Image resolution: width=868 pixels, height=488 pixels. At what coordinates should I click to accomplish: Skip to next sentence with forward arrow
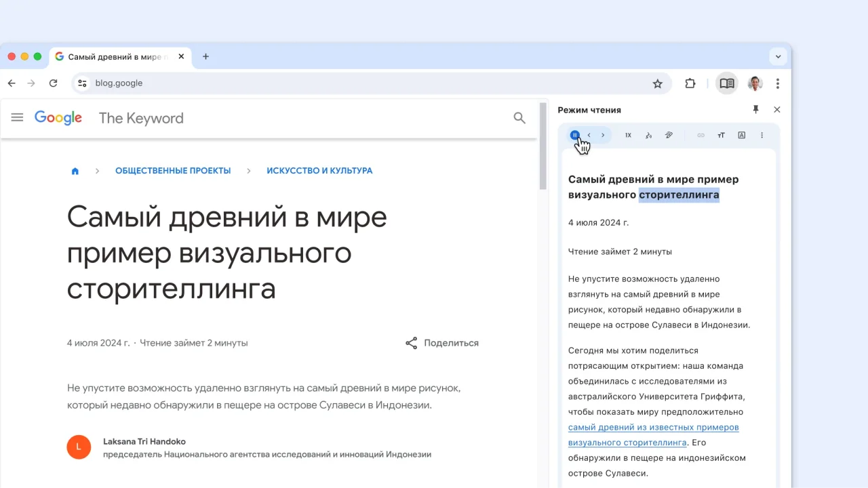(x=602, y=135)
